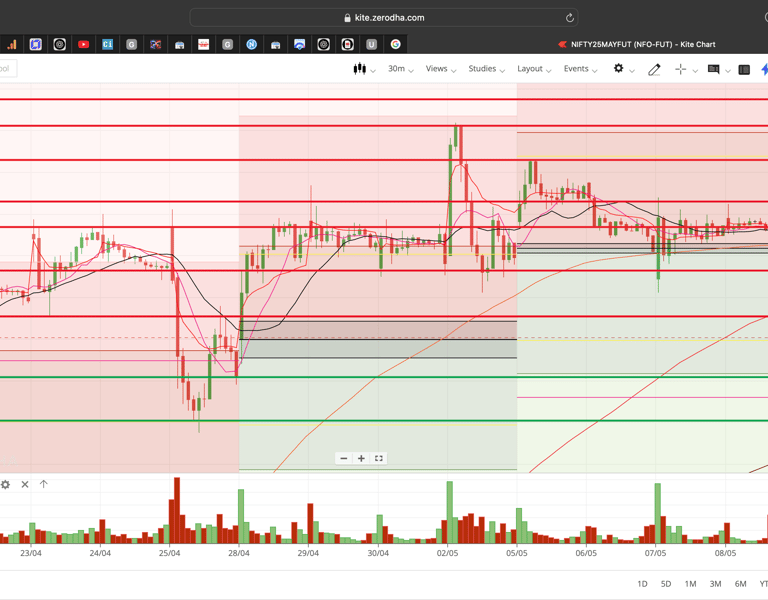Open the blue N pinned tab
This screenshot has width=768, height=600.
[251, 45]
